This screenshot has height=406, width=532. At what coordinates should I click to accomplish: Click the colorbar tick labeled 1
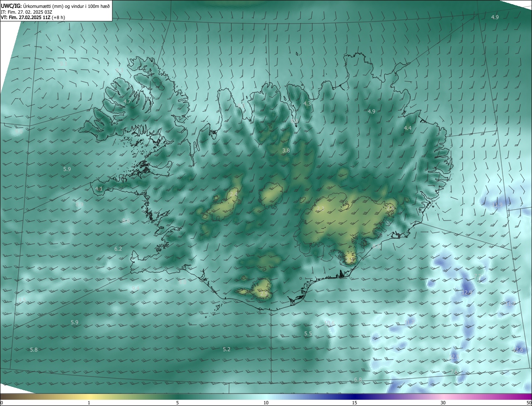(89, 403)
